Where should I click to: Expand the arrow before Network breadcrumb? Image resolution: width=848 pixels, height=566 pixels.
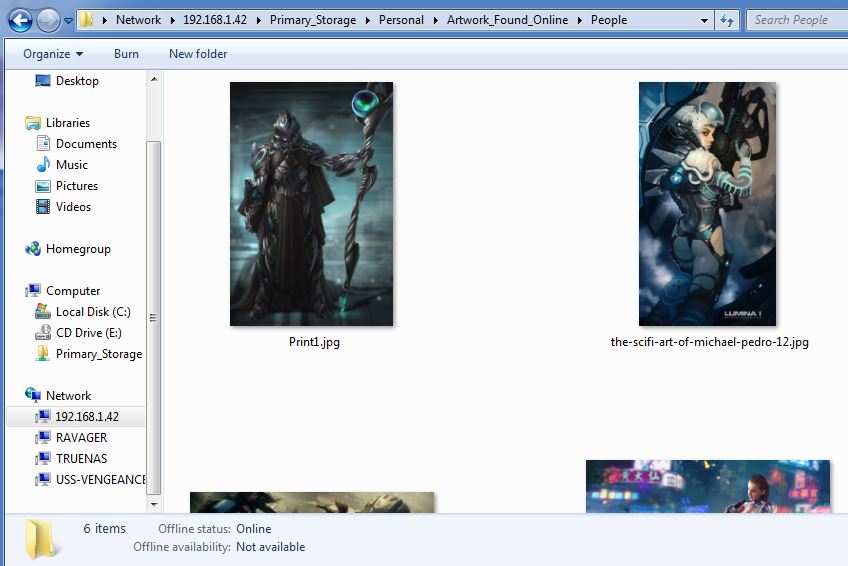click(x=104, y=21)
